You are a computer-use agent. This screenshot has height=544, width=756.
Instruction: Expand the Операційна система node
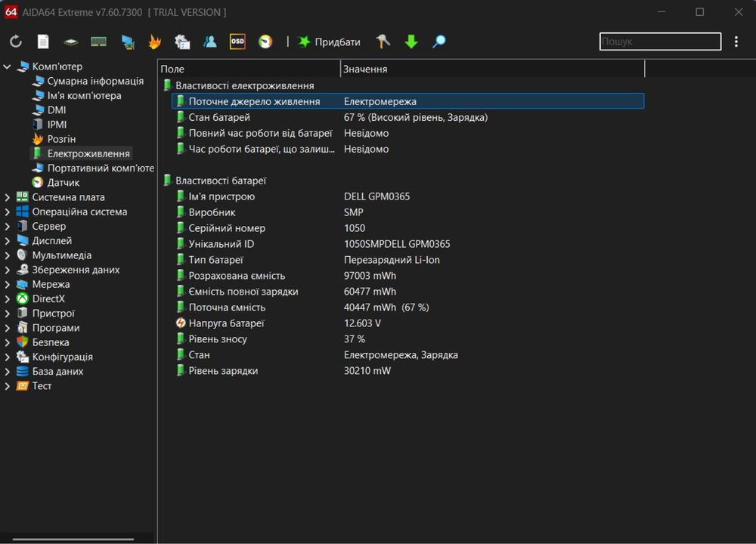click(x=7, y=212)
